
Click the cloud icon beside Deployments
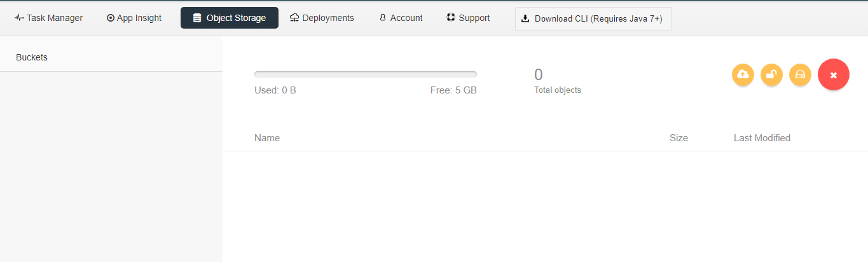[294, 18]
